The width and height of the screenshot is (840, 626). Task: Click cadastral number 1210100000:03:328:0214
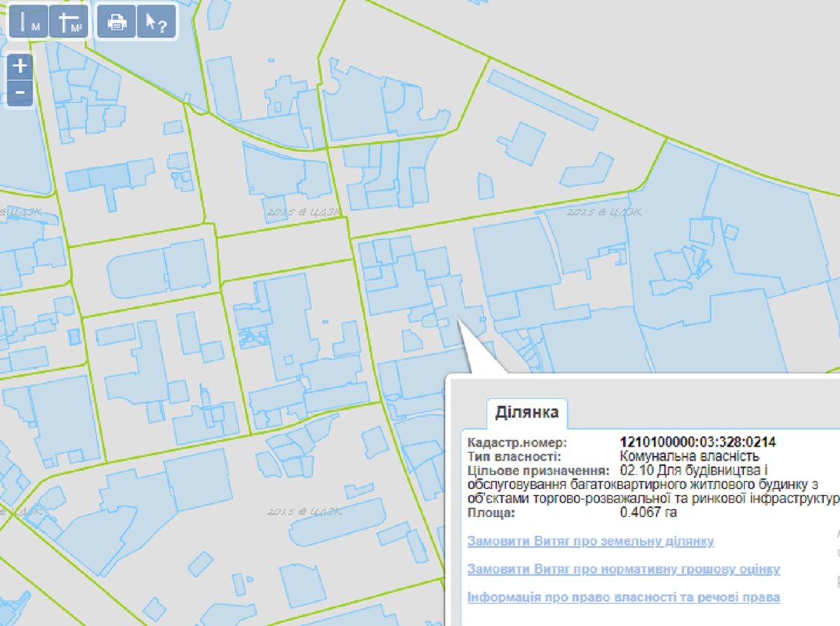[697, 442]
